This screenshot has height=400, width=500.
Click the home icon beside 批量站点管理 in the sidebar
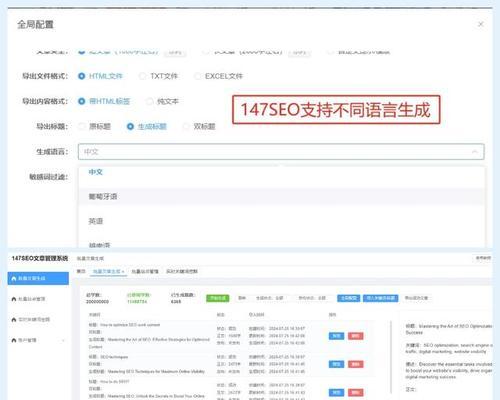click(x=14, y=299)
